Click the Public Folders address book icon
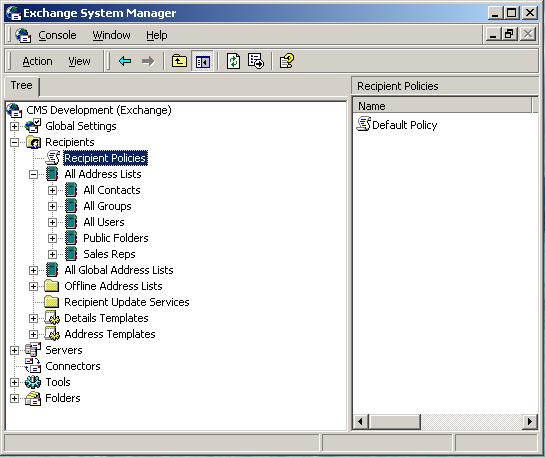545x457 pixels. pos(71,238)
